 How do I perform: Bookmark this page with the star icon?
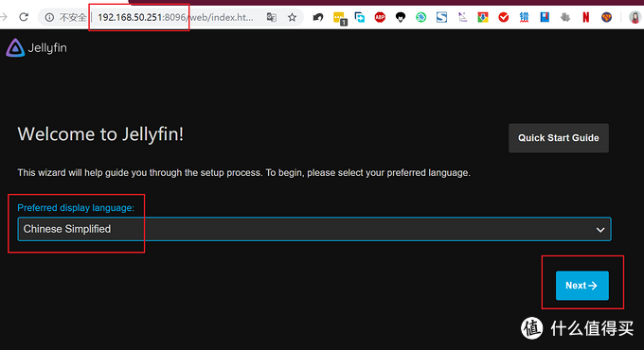point(292,17)
